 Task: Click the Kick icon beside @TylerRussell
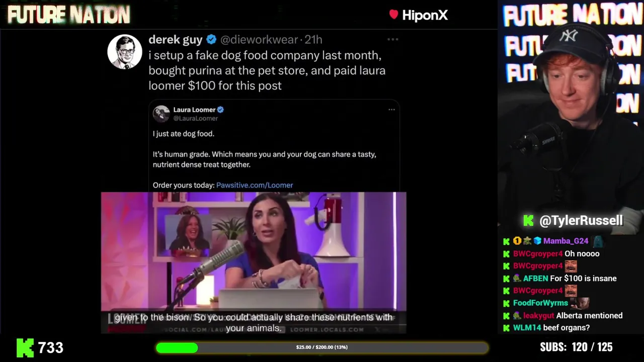click(528, 220)
